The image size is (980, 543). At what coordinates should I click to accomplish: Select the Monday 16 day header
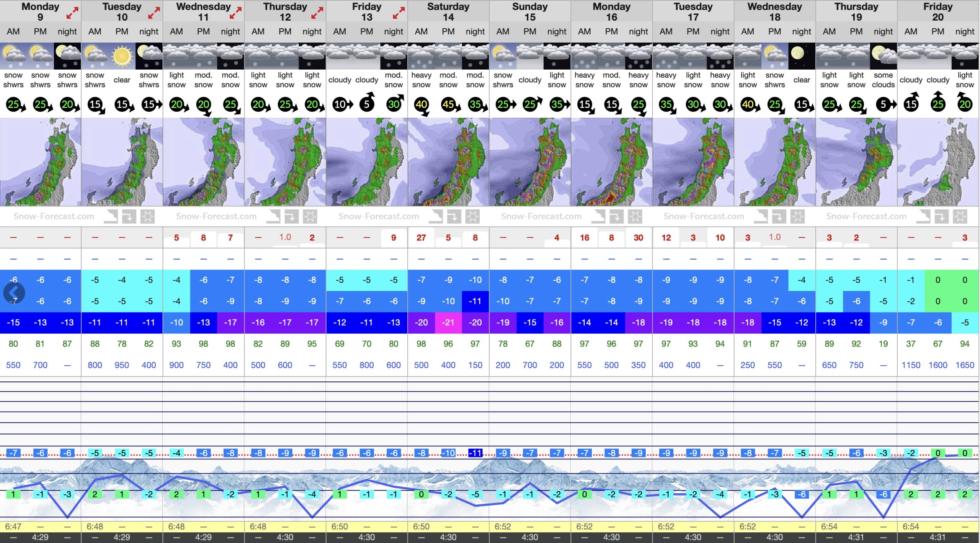611,11
